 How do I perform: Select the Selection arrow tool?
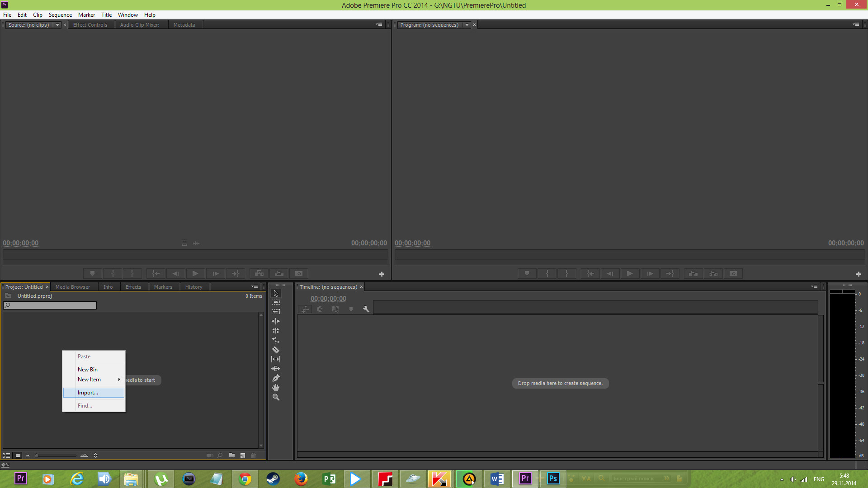(276, 293)
